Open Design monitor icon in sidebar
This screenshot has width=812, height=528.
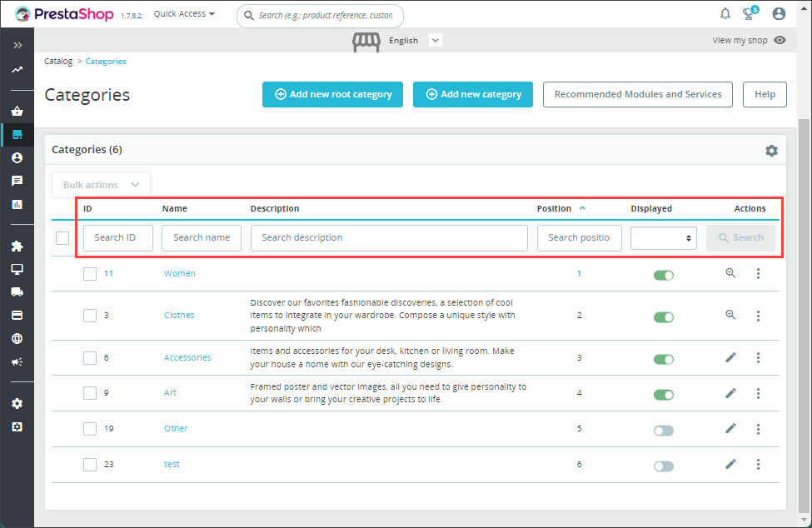(17, 269)
